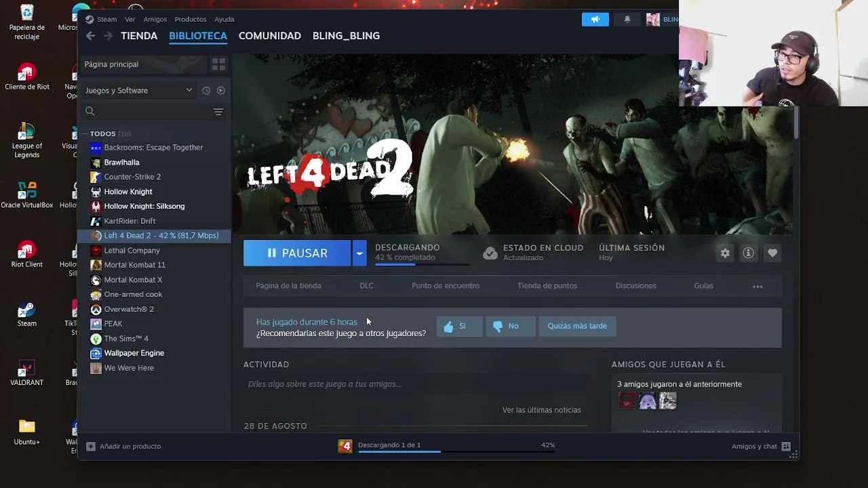868x488 pixels.
Task: Collapse the TODOS game list
Action: (85, 134)
